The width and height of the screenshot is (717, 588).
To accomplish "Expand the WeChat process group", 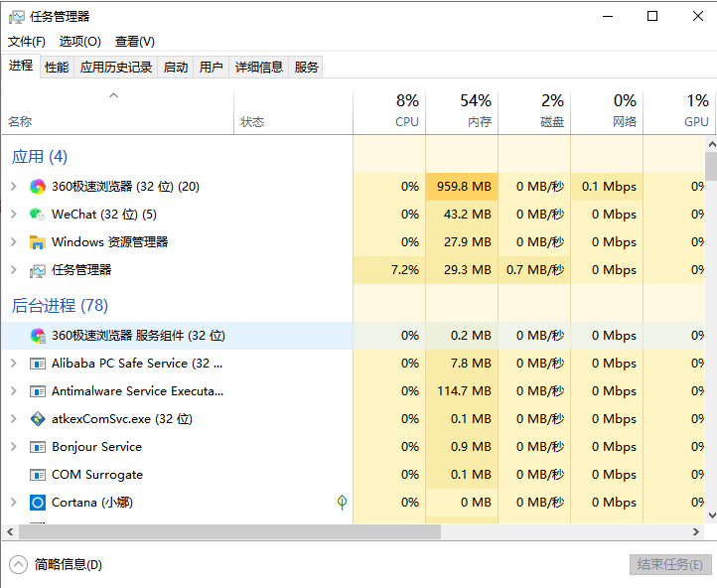I will pyautogui.click(x=13, y=215).
